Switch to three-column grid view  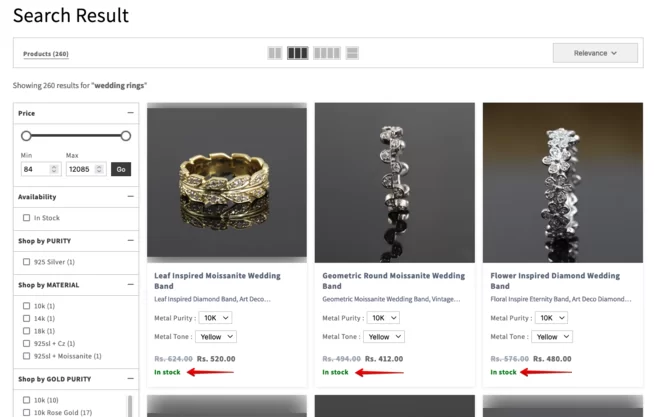297,53
